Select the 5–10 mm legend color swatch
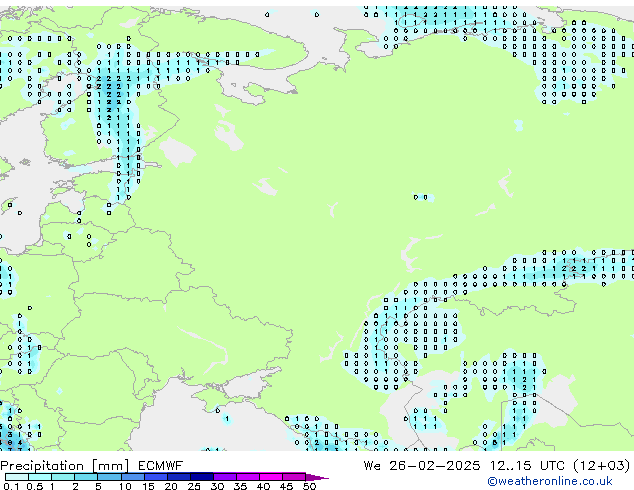Image resolution: width=634 pixels, height=490 pixels. point(109,477)
